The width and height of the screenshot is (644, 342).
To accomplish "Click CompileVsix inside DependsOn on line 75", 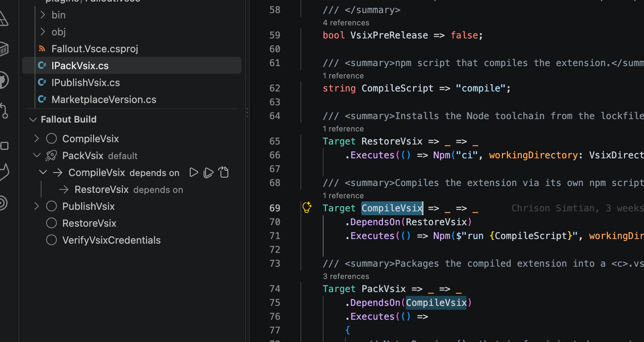I will pyautogui.click(x=436, y=302).
